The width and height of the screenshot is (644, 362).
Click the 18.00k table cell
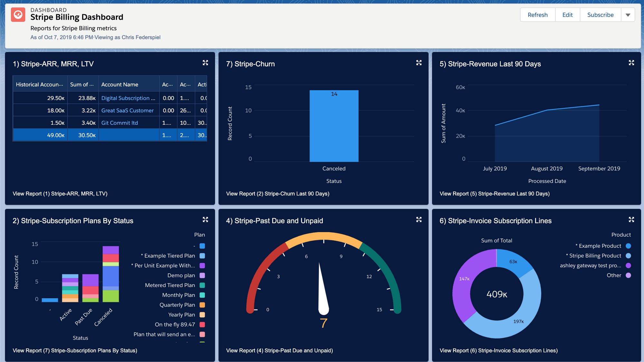pyautogui.click(x=40, y=110)
